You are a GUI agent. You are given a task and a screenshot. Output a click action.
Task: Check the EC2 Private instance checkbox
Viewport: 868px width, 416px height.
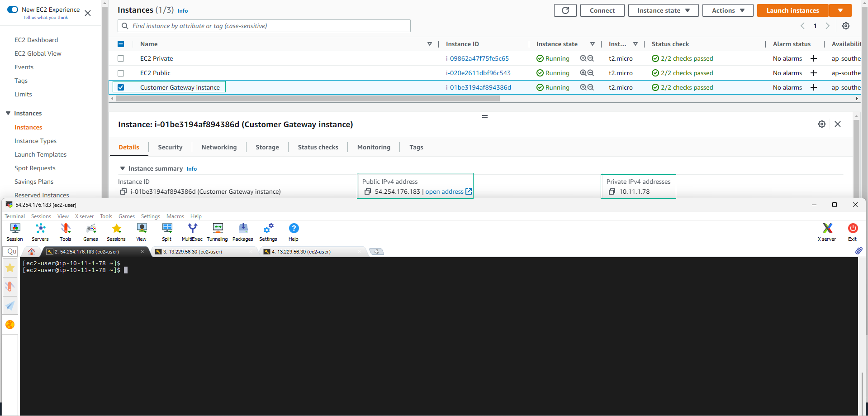point(121,58)
